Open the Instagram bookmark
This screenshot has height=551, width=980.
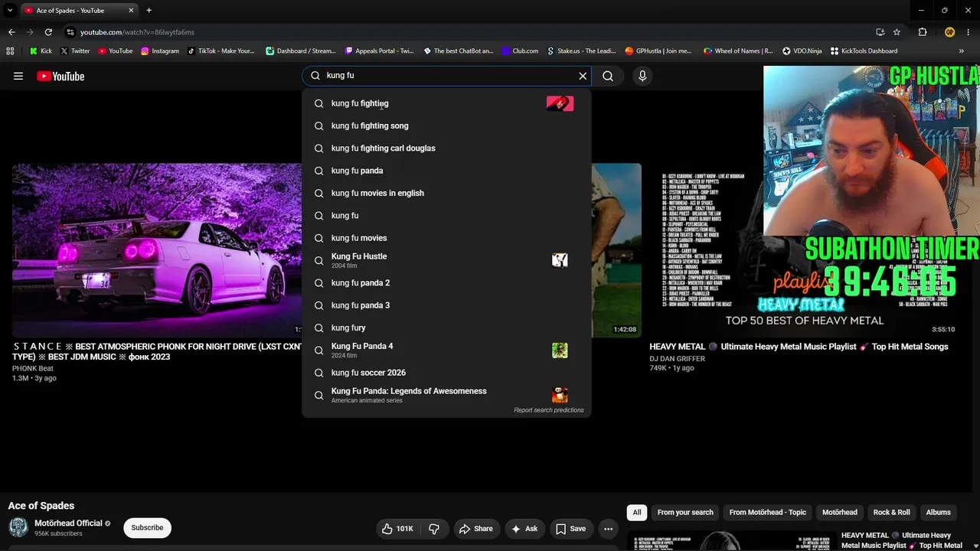(159, 51)
